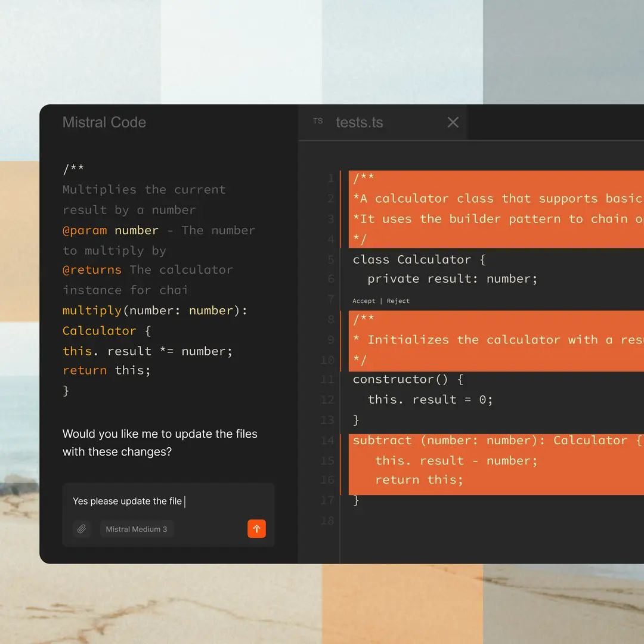Click the Mistral Code panel title
Image resolution: width=644 pixels, height=644 pixels.
click(104, 122)
